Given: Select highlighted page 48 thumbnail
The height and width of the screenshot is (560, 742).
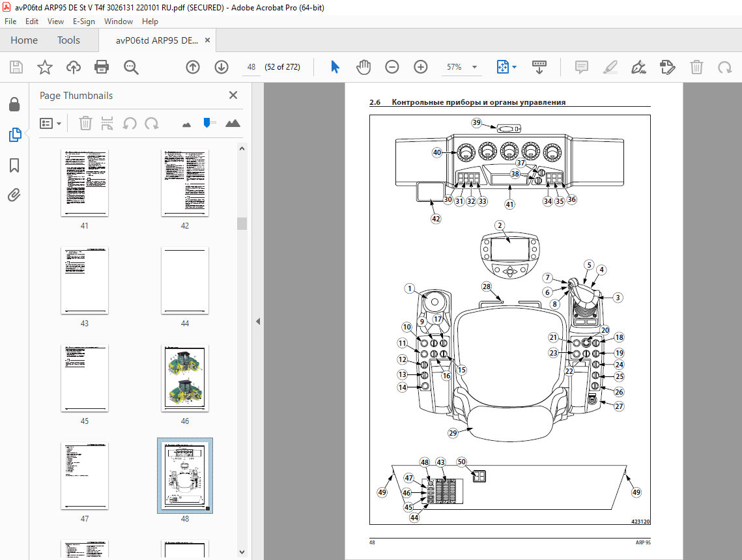Looking at the screenshot, I should click(185, 476).
